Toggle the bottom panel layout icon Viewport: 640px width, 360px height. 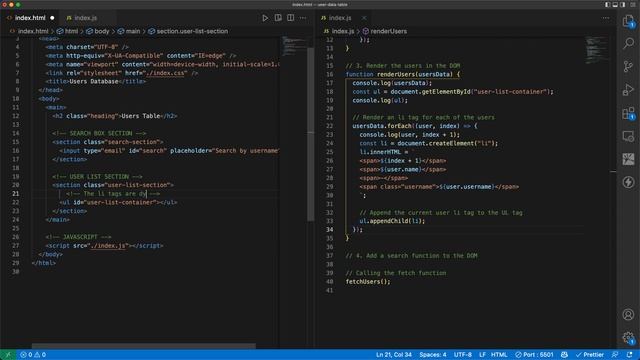point(615,4)
